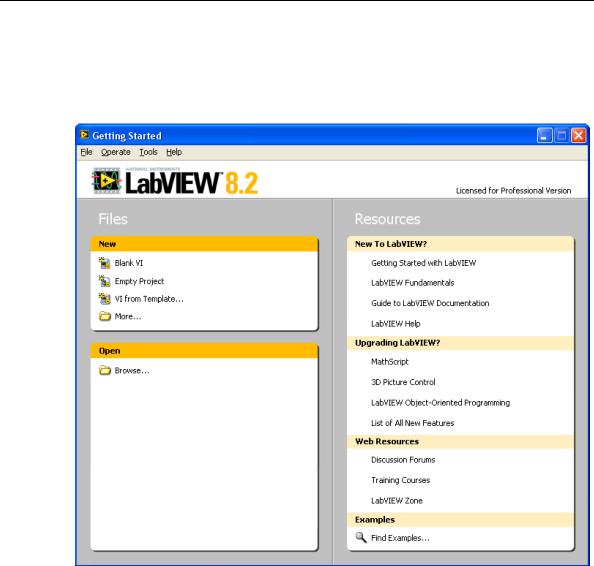Open the Tools menu
The image size is (594, 566).
click(148, 152)
